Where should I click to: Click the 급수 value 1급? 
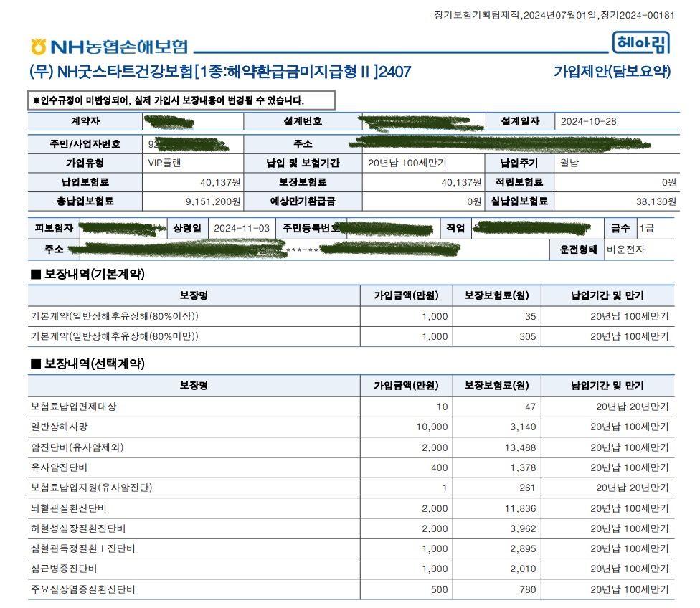646,229
